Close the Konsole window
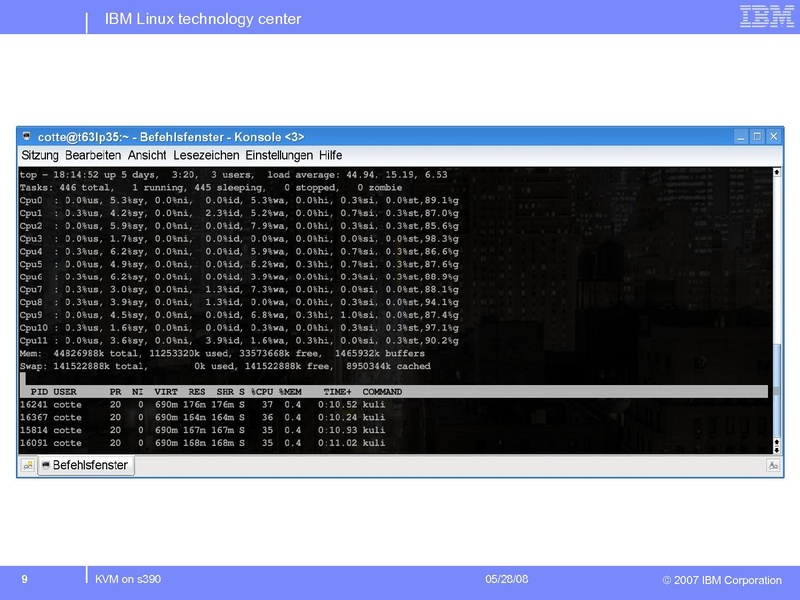The height and width of the screenshot is (600, 800). 773,137
